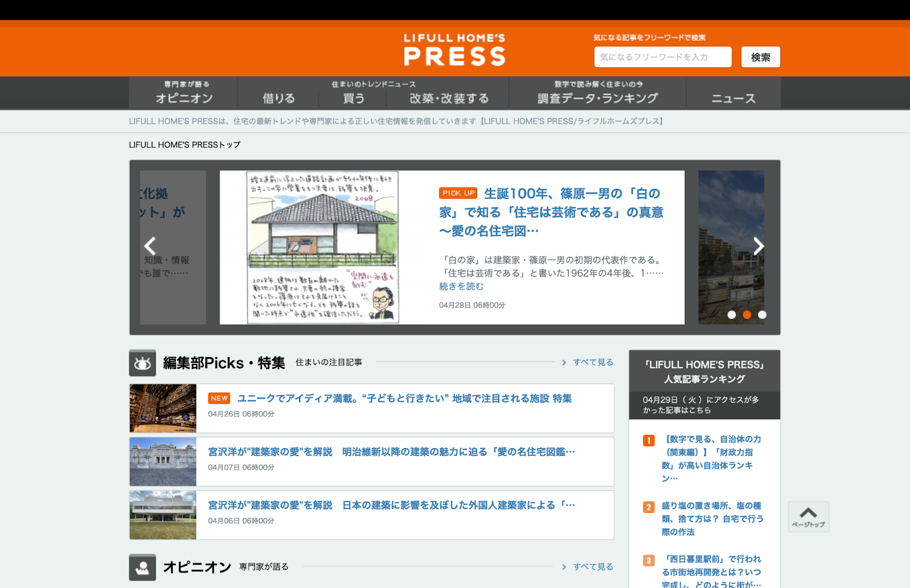
Task: Open ranking number 1 article on 財政力指数
Action: (711, 458)
